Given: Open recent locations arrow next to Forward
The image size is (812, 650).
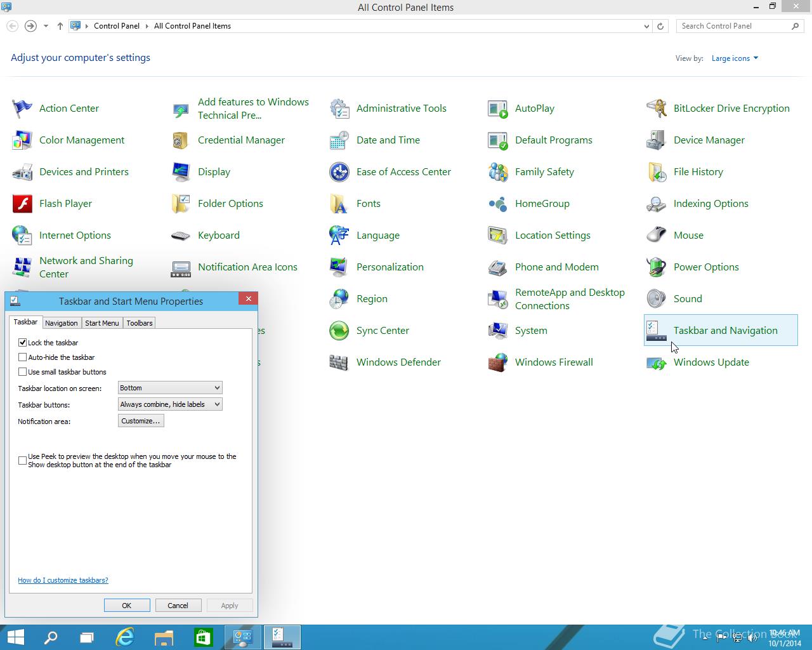Looking at the screenshot, I should (46, 26).
